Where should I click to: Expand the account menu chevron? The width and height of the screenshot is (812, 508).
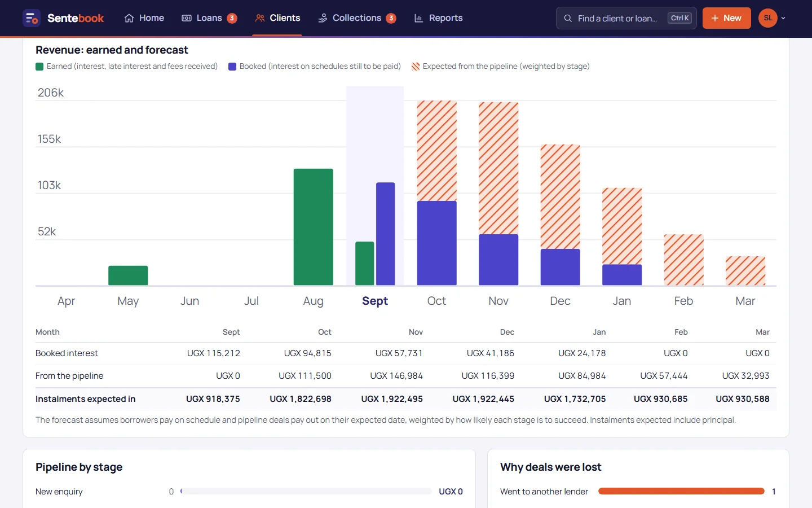(783, 18)
